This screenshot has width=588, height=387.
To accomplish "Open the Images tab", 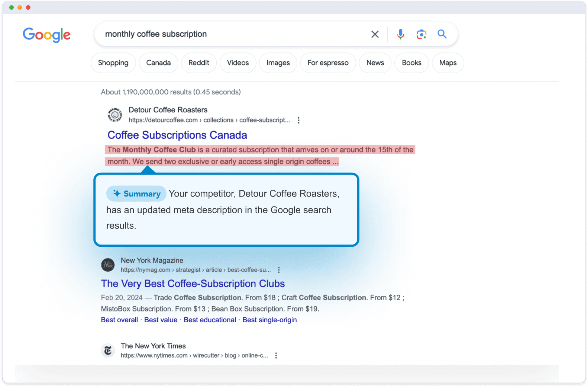I will coord(278,63).
